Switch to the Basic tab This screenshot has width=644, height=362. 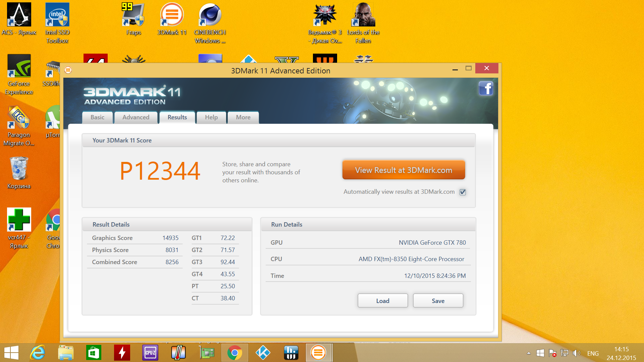click(97, 117)
